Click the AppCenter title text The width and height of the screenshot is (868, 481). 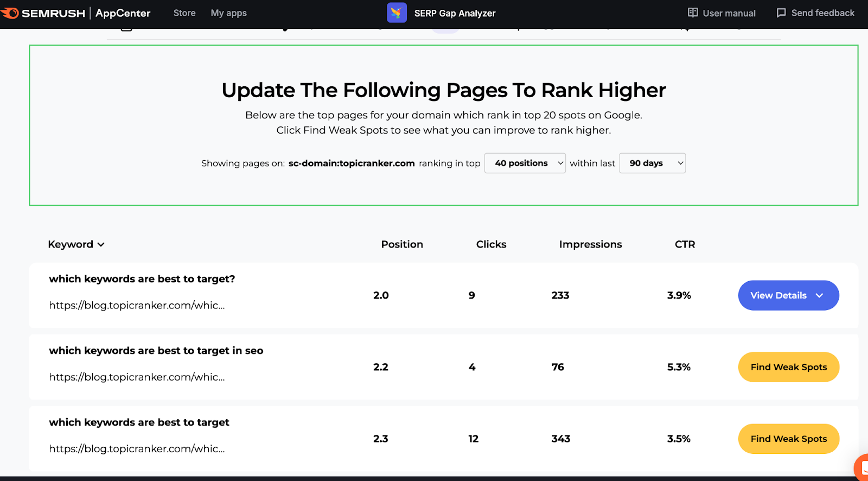(123, 13)
